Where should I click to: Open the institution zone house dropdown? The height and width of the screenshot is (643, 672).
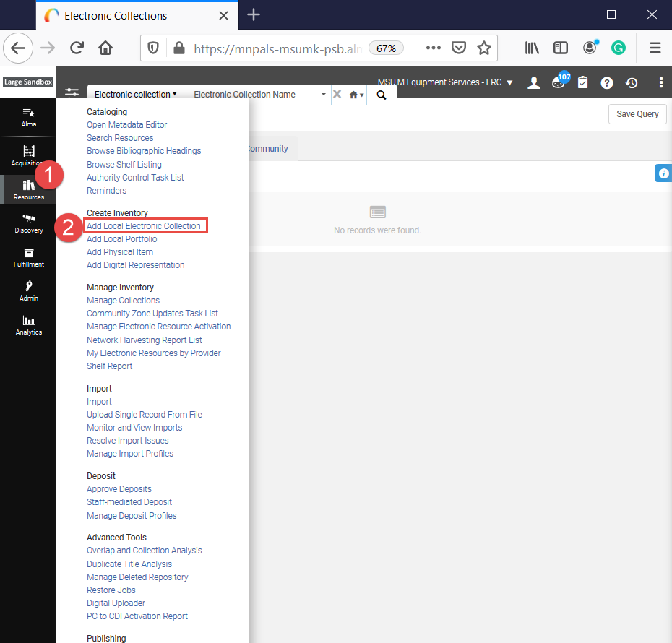point(356,95)
